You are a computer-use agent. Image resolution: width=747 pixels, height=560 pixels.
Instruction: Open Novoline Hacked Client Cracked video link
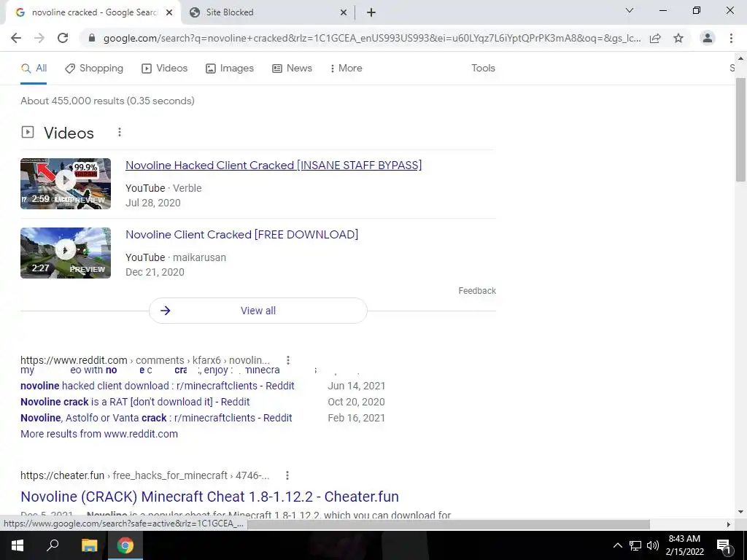(274, 166)
